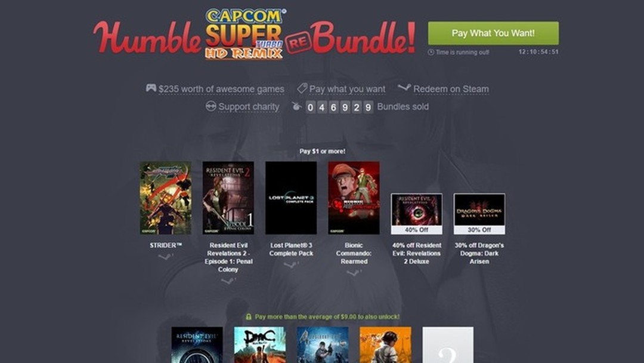Image resolution: width=644 pixels, height=363 pixels.
Task: Click the charity icon next to Support charity
Action: point(210,106)
